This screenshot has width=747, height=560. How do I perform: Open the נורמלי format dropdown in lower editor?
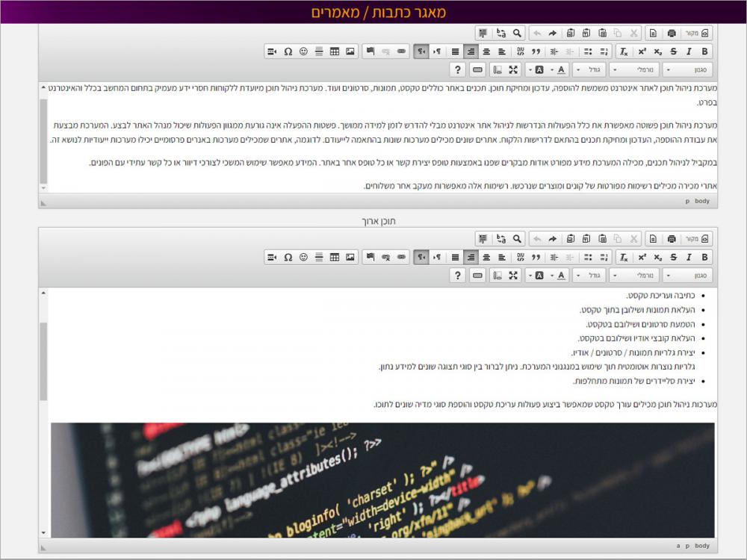(634, 275)
